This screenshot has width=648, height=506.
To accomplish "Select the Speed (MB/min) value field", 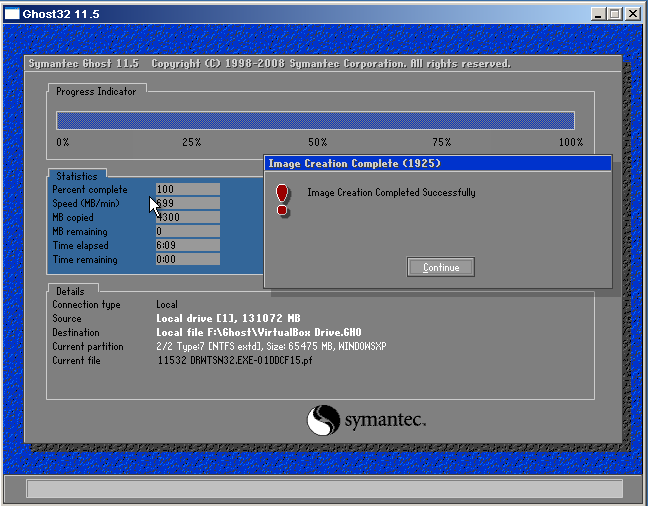I will [x=188, y=203].
